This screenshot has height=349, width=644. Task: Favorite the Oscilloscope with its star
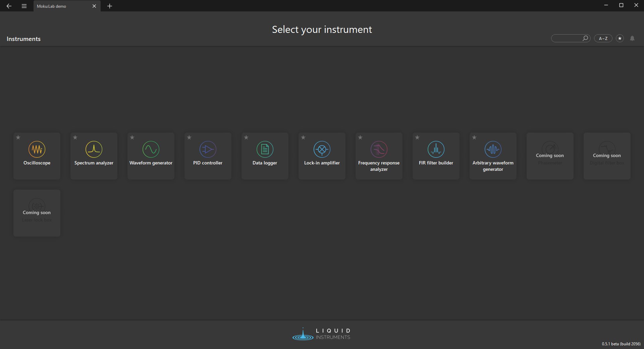[x=18, y=138]
